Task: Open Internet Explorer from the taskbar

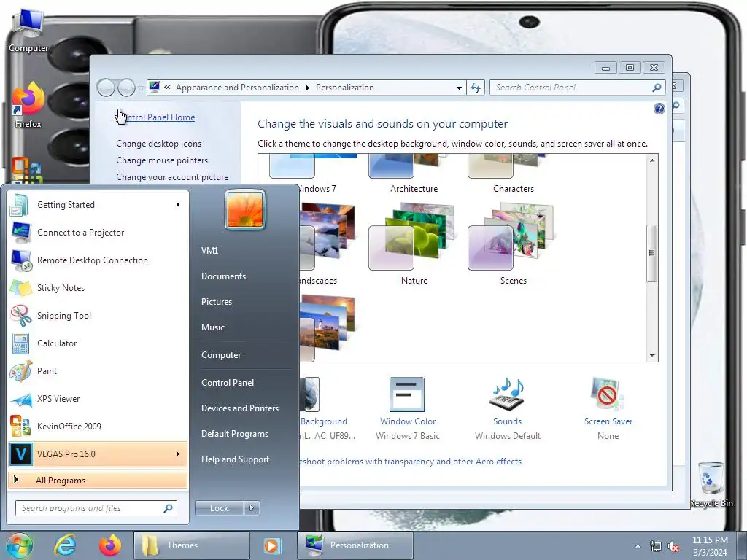Action: point(65,545)
